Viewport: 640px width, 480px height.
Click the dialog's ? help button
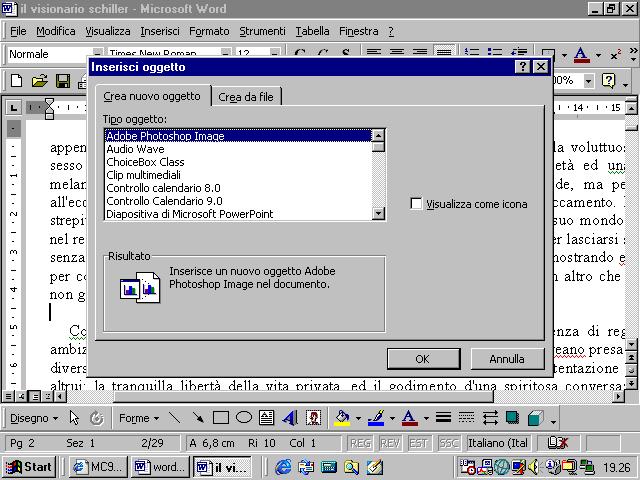tap(523, 67)
